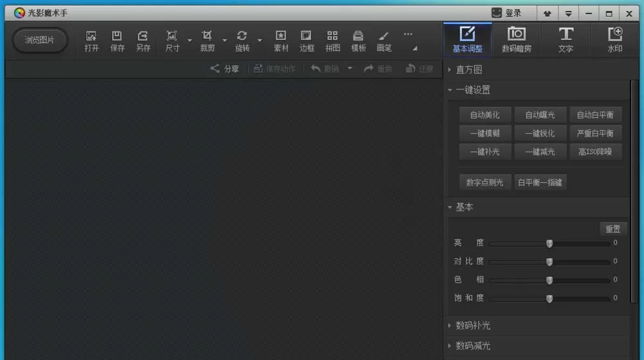Click the 登录 (Login) avatar icon
644x360 pixels.
pos(497,13)
